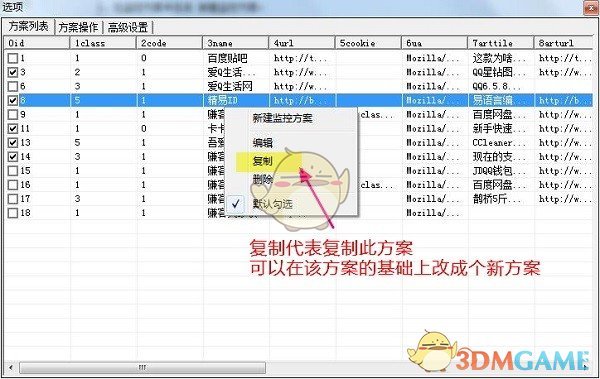
Task: Sort by the 0id column header
Action: pos(37,43)
